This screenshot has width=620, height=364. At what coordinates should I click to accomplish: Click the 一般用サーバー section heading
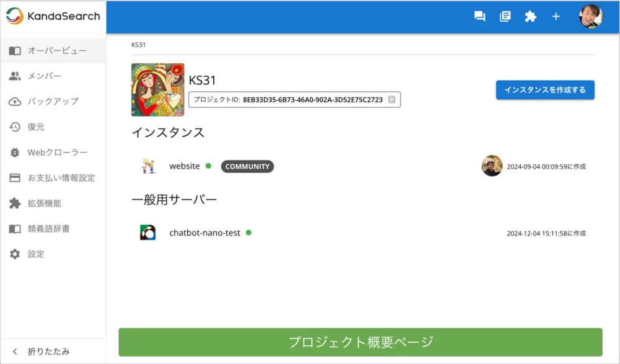[174, 200]
